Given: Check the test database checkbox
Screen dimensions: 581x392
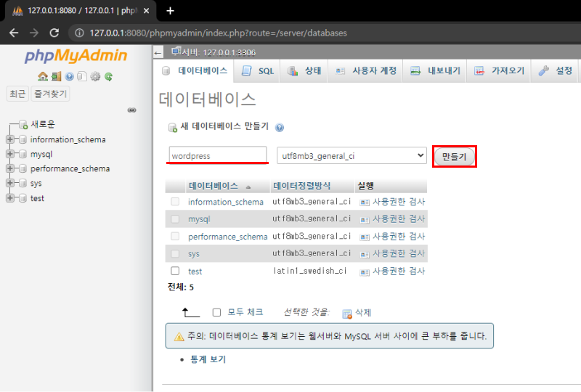Looking at the screenshot, I should click(174, 271).
